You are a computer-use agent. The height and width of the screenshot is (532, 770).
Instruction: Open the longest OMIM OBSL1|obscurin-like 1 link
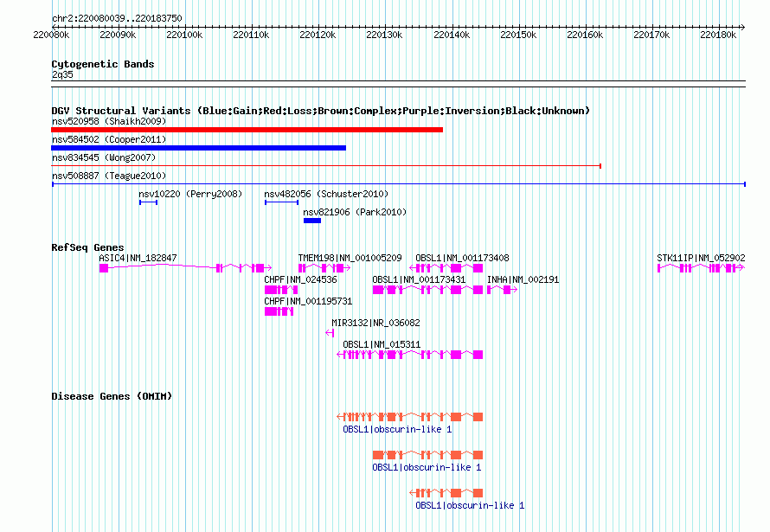(397, 429)
